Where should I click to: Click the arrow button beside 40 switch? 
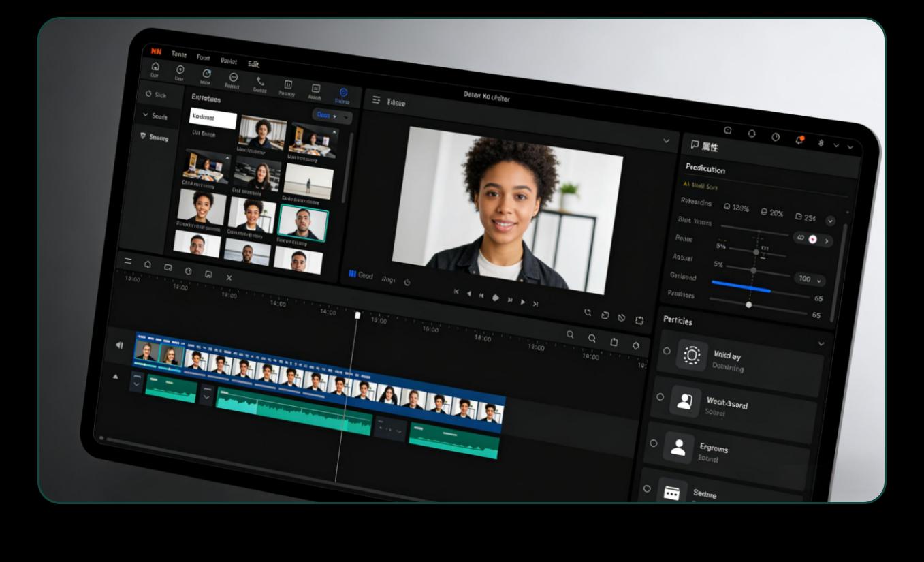tap(827, 241)
